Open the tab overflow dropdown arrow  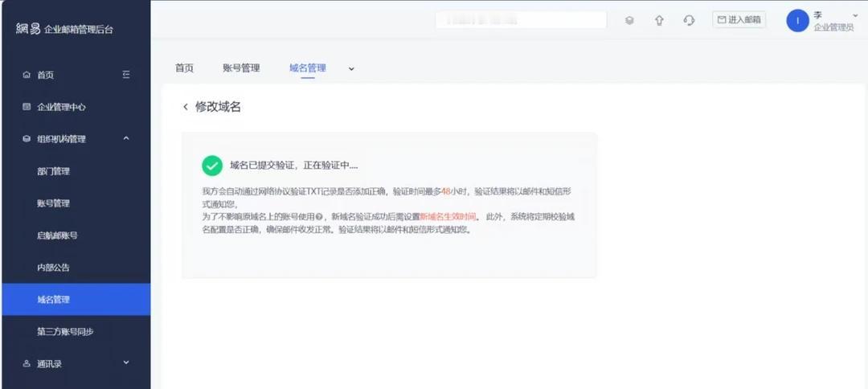pyautogui.click(x=351, y=68)
